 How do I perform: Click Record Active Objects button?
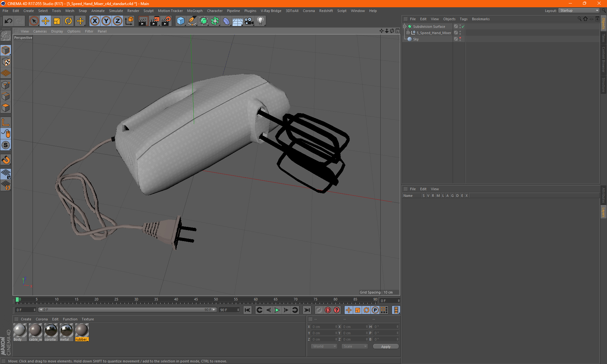tap(319, 310)
